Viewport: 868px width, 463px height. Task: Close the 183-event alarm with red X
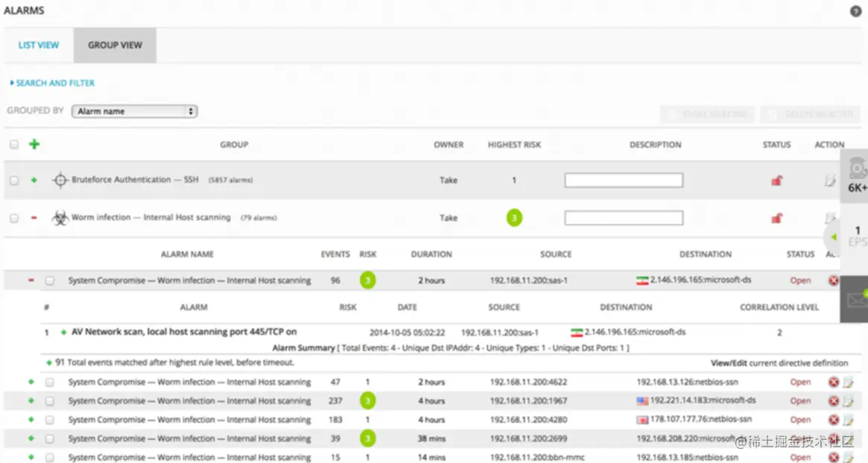833,419
